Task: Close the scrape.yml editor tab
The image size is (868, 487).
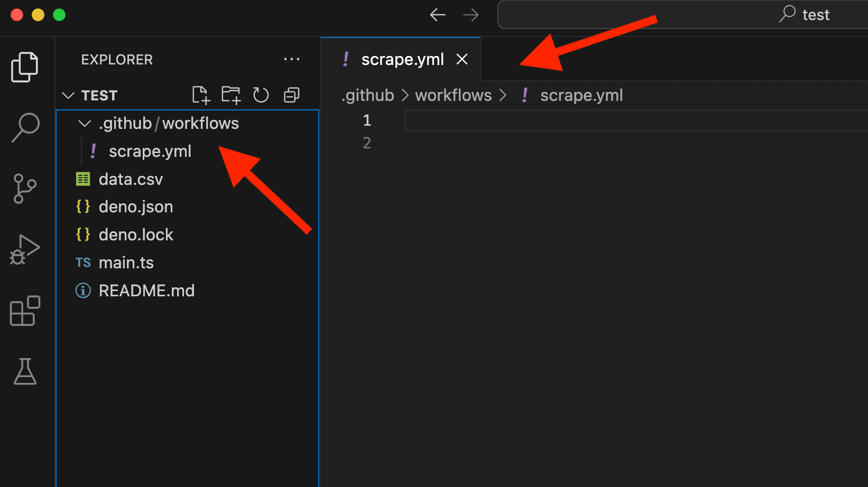Action: pos(462,59)
